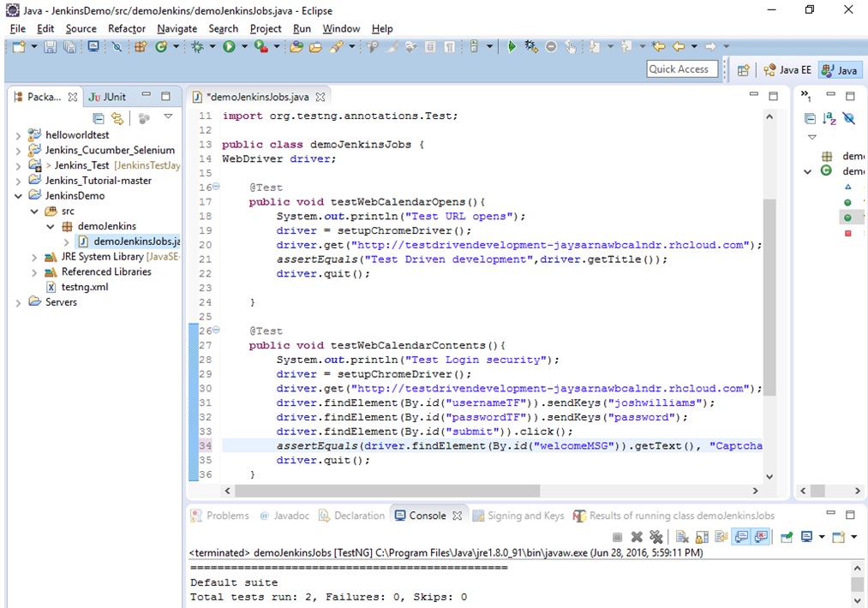Click the Quick Access search field
Viewport: 868px width, 608px height.
(x=682, y=69)
